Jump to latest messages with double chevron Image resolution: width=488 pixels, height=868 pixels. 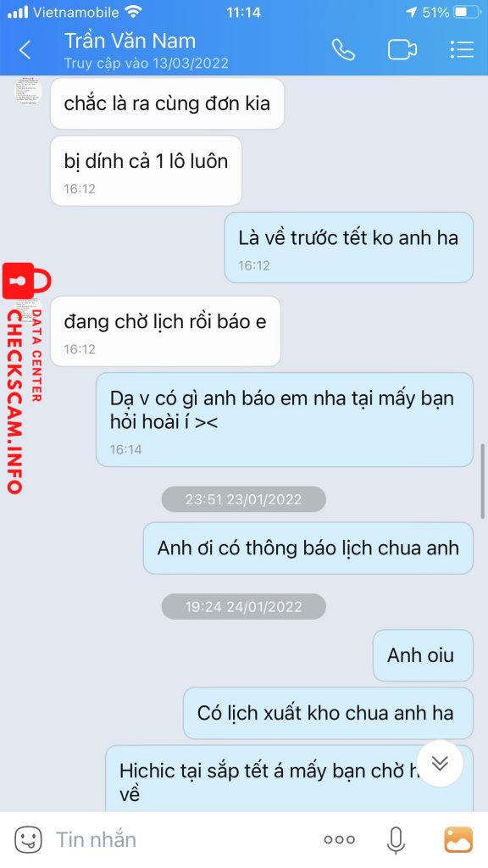[x=440, y=763]
